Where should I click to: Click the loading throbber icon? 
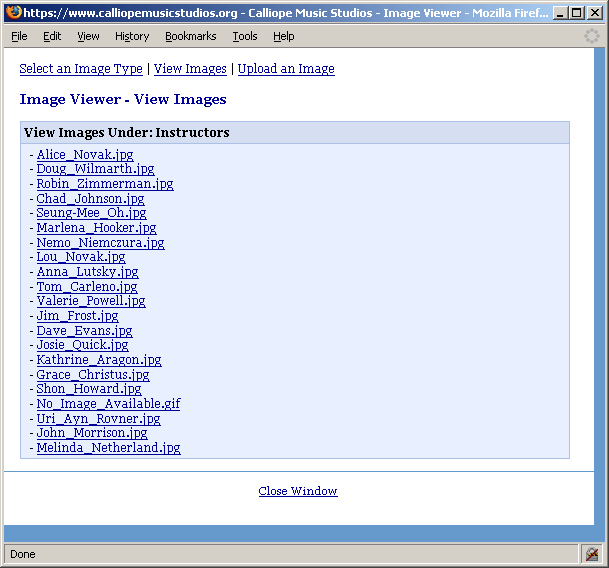tap(592, 36)
